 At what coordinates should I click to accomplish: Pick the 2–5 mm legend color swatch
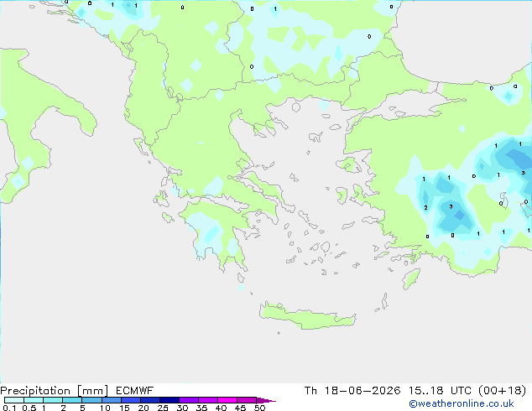point(72,400)
